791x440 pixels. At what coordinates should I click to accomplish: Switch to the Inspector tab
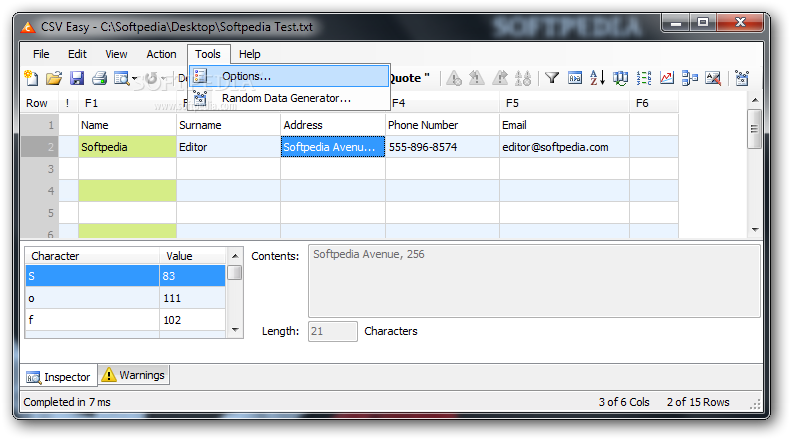pos(59,377)
